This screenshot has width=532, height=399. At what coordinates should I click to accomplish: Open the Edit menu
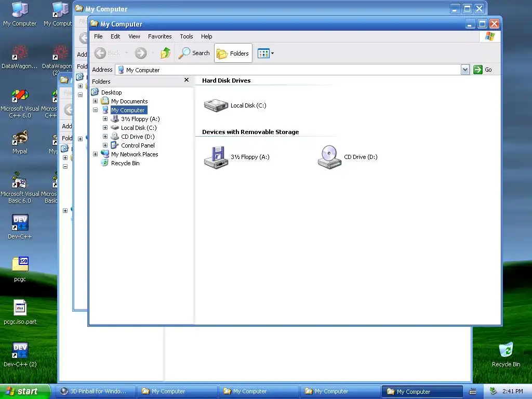pos(115,36)
